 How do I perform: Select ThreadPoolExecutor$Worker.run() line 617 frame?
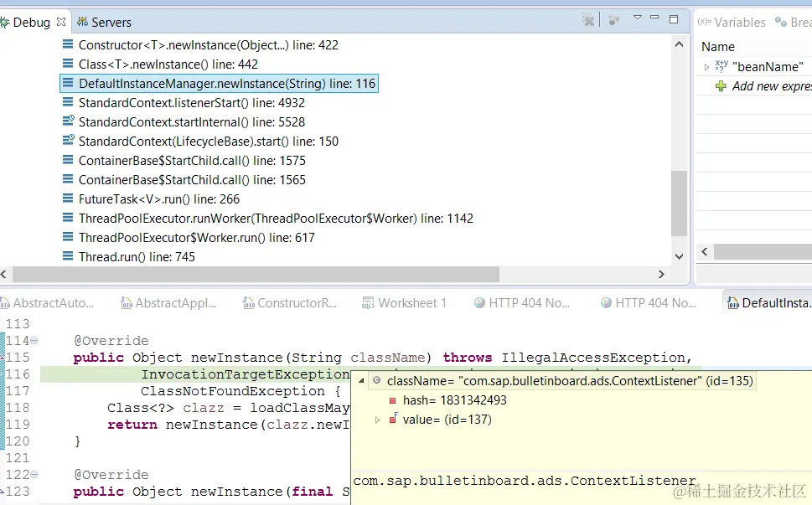[x=196, y=238]
